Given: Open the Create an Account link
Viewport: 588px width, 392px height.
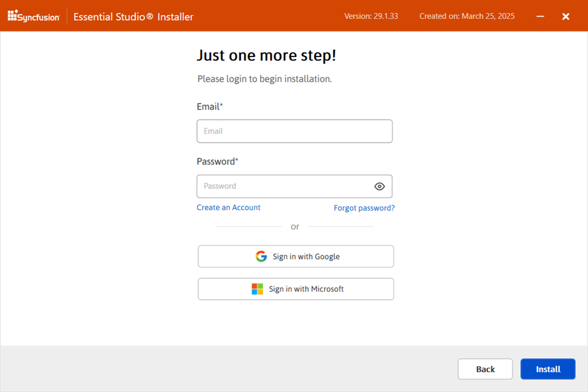Looking at the screenshot, I should (x=228, y=208).
